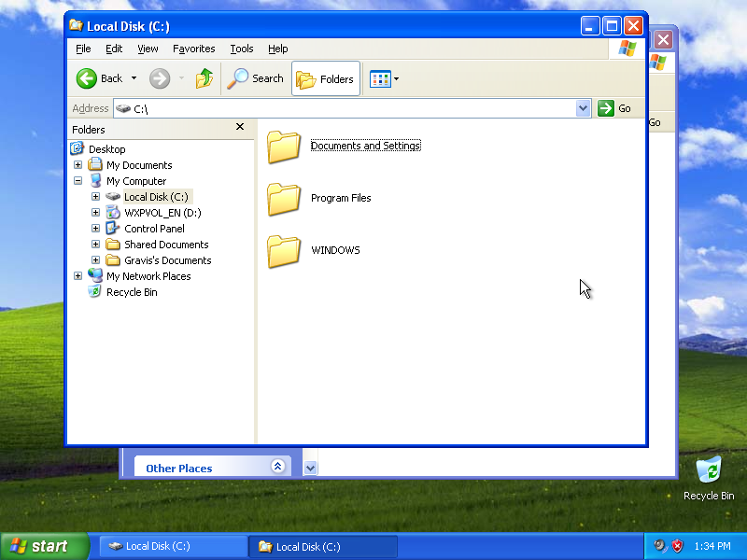The image size is (747, 560).
Task: Click the 1:34 PM clock
Action: pyautogui.click(x=712, y=546)
